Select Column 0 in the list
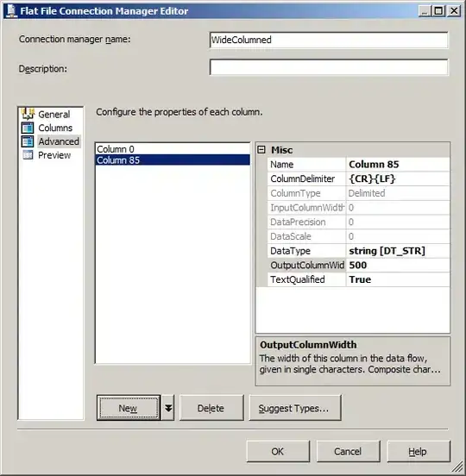 [x=173, y=149]
